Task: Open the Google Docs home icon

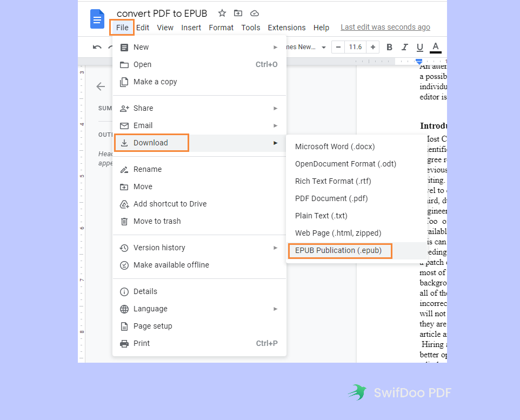Action: coord(97,19)
